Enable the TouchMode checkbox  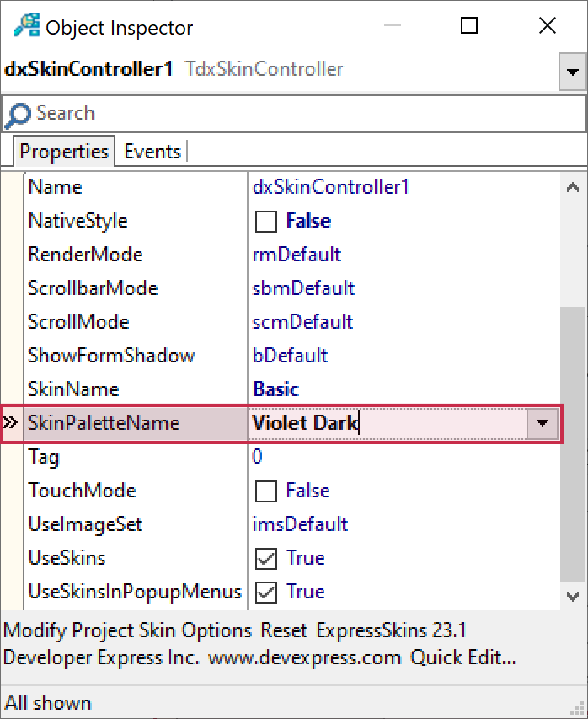tap(266, 491)
